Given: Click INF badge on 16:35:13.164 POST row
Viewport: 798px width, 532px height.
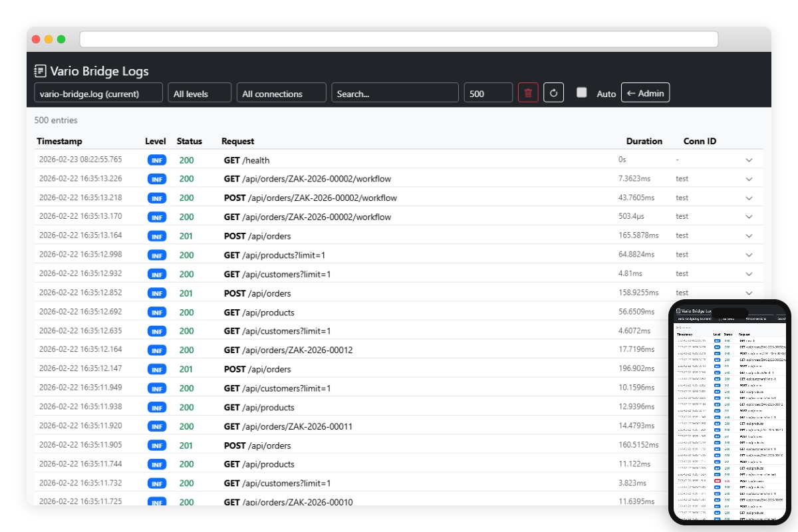Looking at the screenshot, I should click(157, 236).
